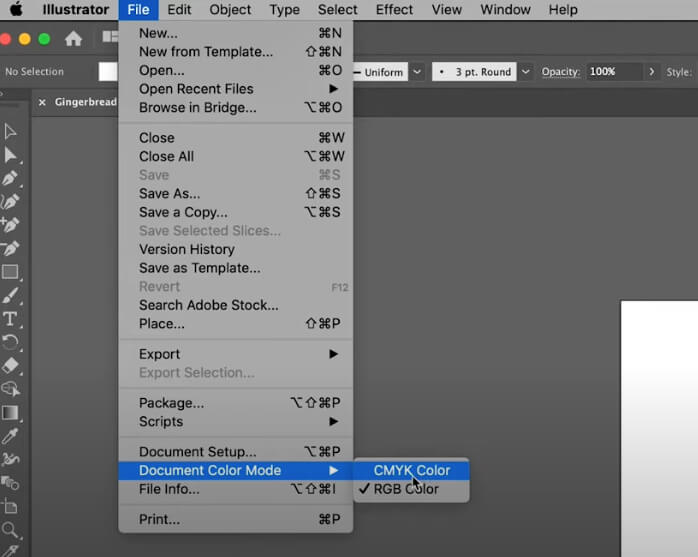The image size is (698, 557).
Task: Click the Opacity 100% input field
Action: [x=612, y=72]
